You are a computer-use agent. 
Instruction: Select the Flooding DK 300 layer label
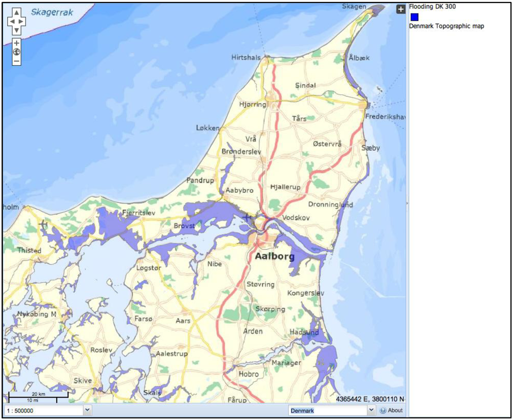coord(432,7)
